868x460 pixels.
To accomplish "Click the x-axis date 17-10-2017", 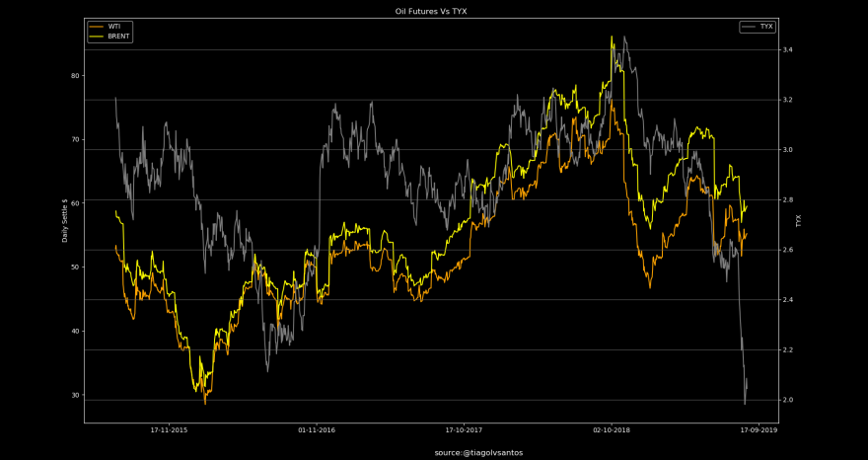I will click(x=464, y=430).
